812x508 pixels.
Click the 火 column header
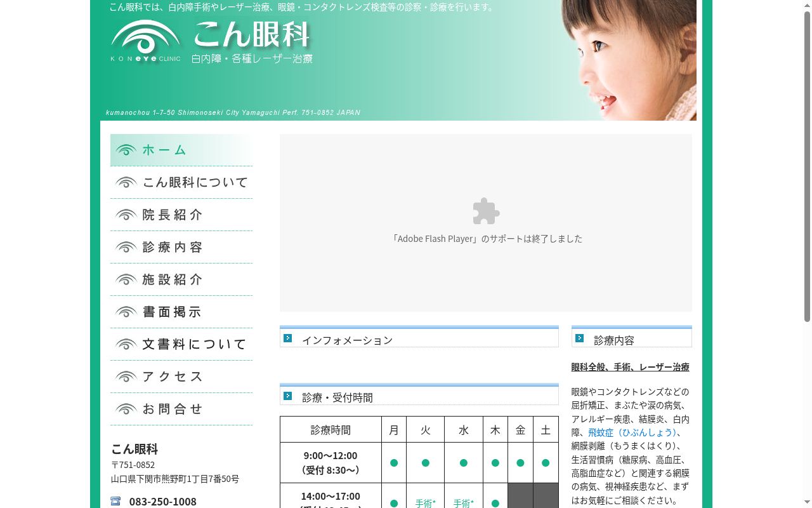click(x=426, y=430)
